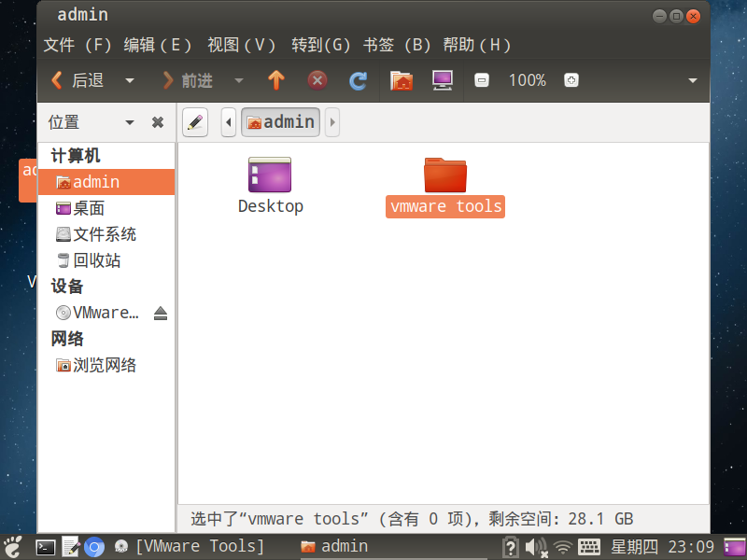Eject the VMware disc with the eject icon
The image size is (747, 560).
coord(161,313)
